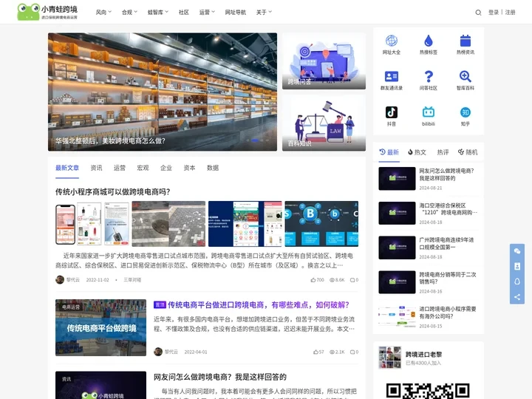The image size is (532, 399).
Task: Click the 注册 link
Action: 511,13
